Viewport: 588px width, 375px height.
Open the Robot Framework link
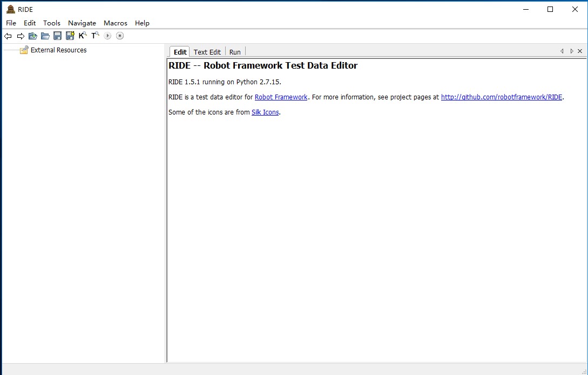tap(281, 97)
